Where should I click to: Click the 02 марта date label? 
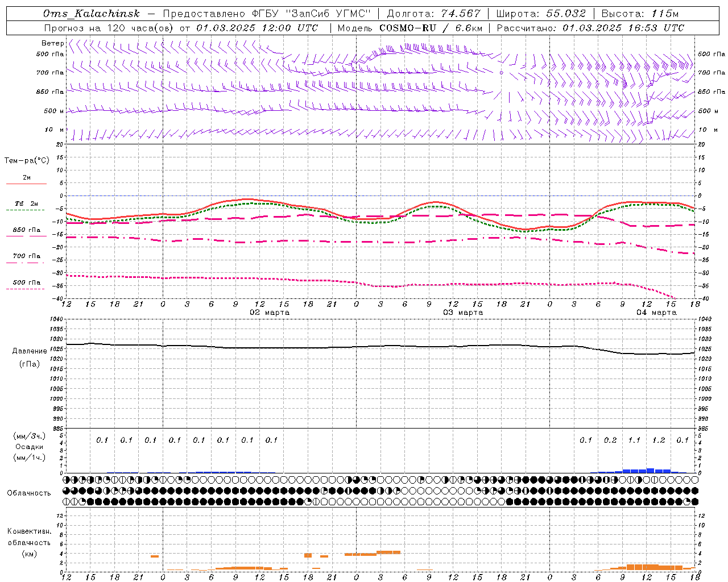[x=270, y=313]
